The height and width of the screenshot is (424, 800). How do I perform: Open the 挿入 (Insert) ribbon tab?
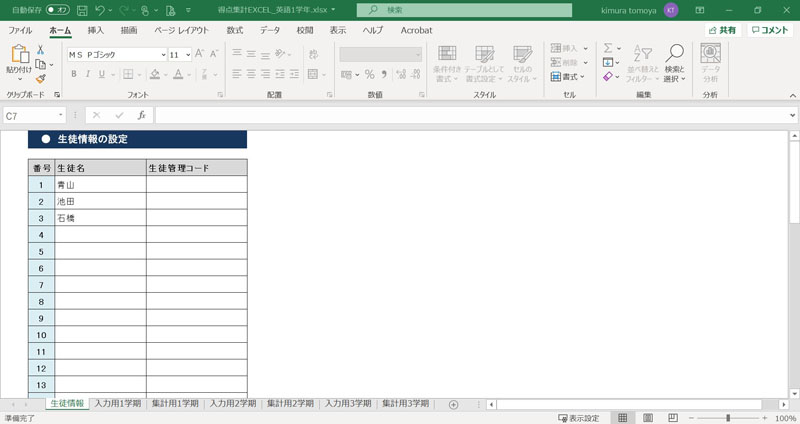tap(96, 30)
